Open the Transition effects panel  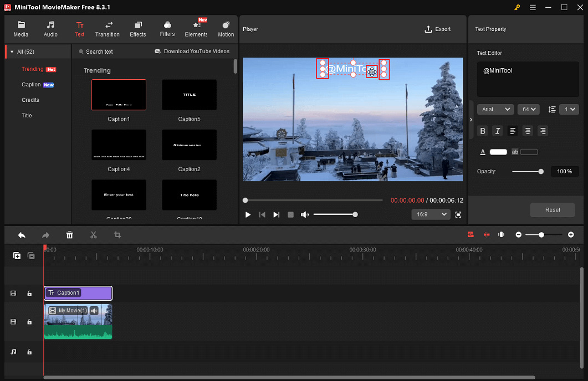tap(107, 29)
